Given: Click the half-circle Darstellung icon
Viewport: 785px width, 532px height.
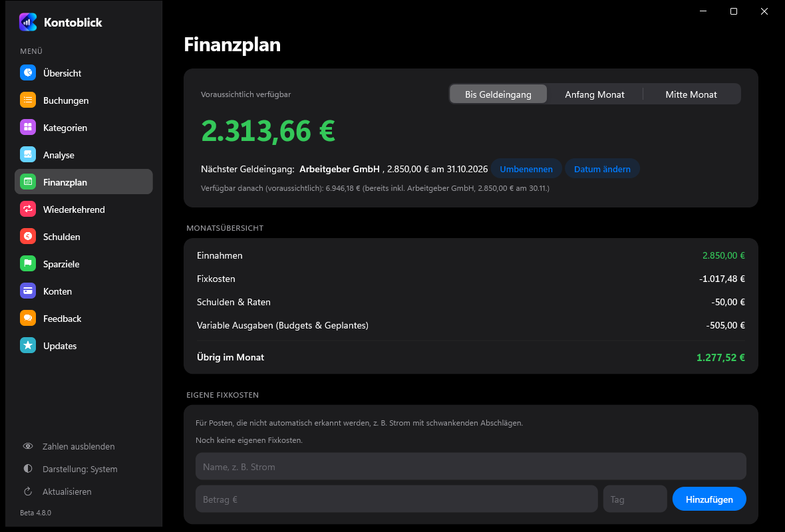Looking at the screenshot, I should pos(28,469).
